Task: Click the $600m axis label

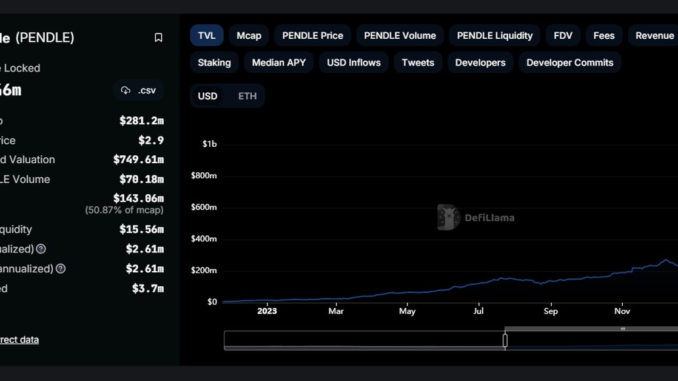Action: 204,207
